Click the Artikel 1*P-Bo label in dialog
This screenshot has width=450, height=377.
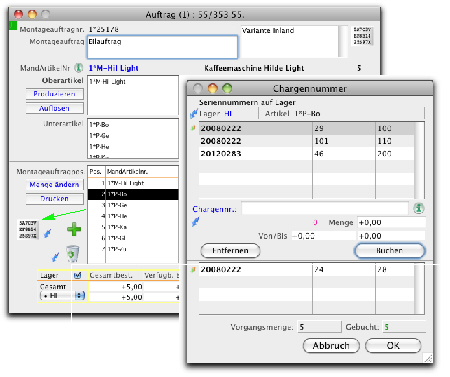(292, 114)
